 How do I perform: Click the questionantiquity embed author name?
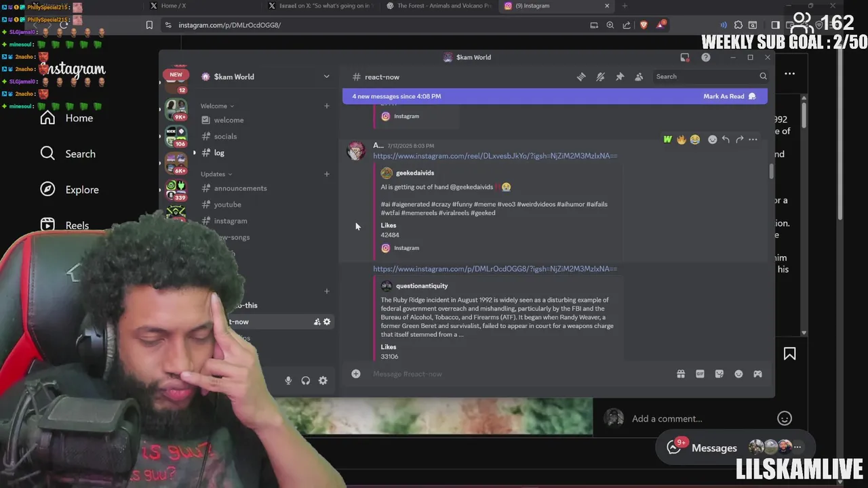(422, 286)
